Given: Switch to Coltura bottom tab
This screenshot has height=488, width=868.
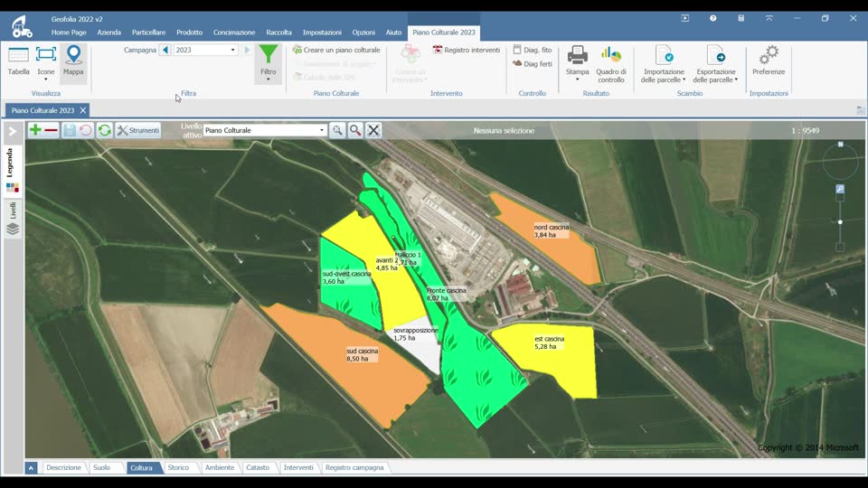Looking at the screenshot, I should click(x=141, y=467).
